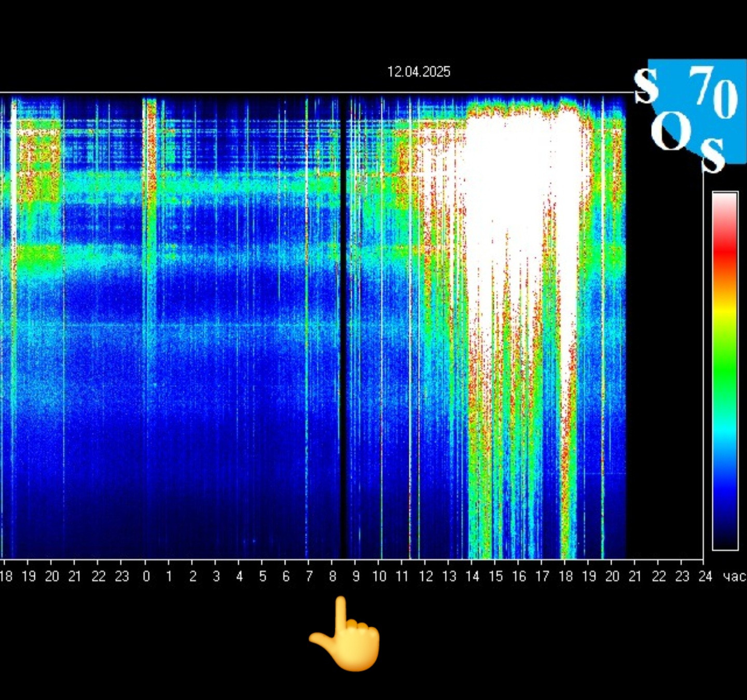Viewport: 747px width, 700px height.
Task: Click hour 24 at the axis end
Action: click(705, 577)
